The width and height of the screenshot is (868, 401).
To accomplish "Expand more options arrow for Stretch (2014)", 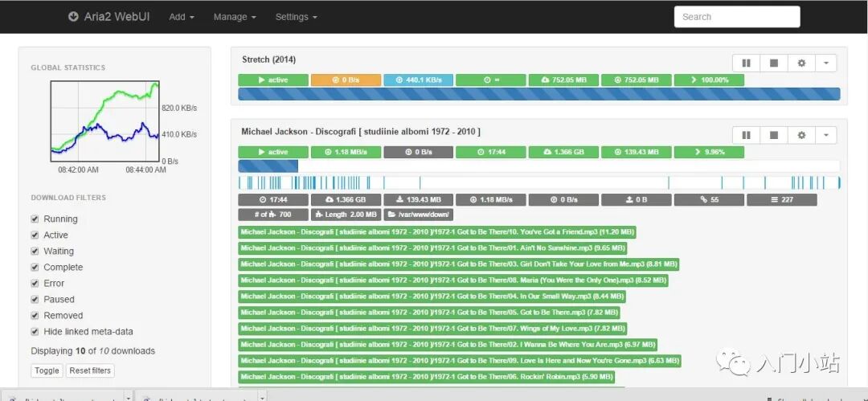I will pyautogui.click(x=826, y=63).
